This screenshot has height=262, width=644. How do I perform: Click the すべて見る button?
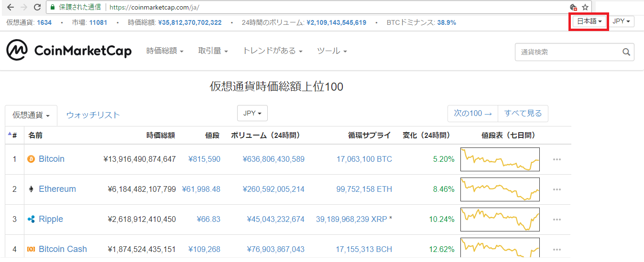523,113
